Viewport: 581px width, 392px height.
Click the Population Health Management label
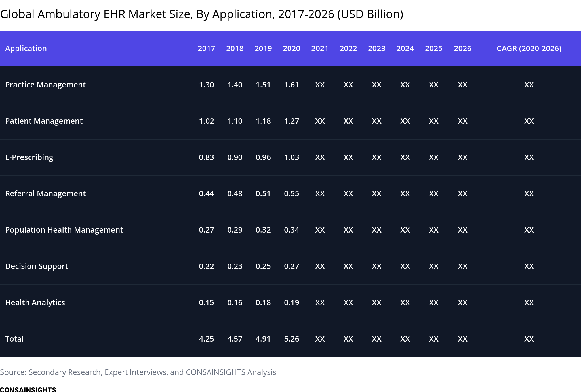[x=64, y=230]
